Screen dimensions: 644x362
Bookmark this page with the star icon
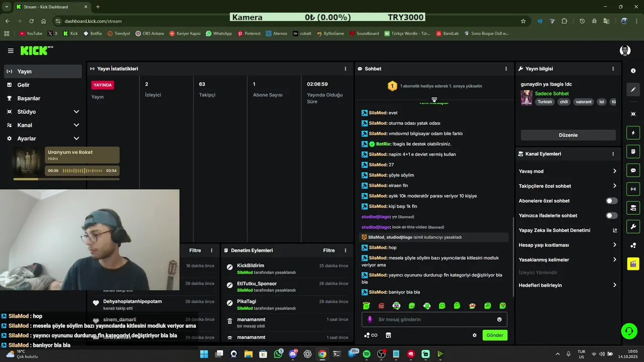523,21
